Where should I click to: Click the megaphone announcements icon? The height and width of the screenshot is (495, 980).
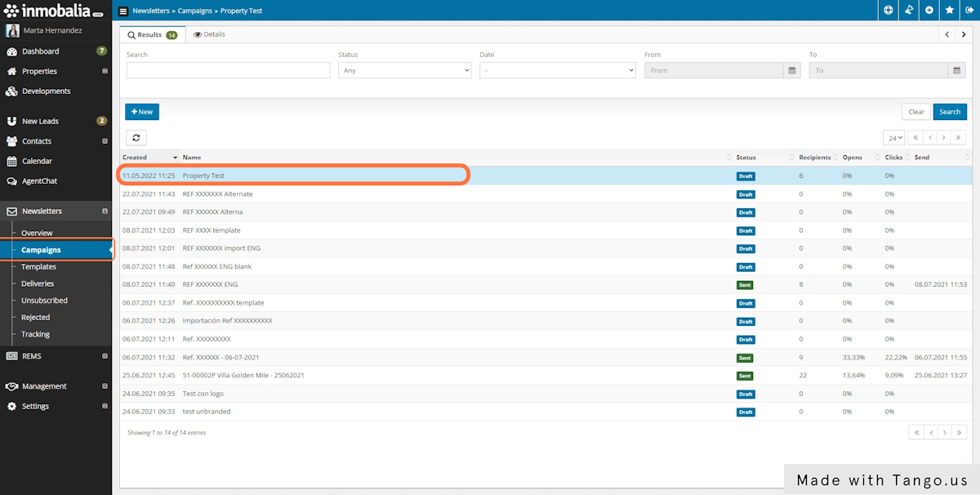coord(909,11)
